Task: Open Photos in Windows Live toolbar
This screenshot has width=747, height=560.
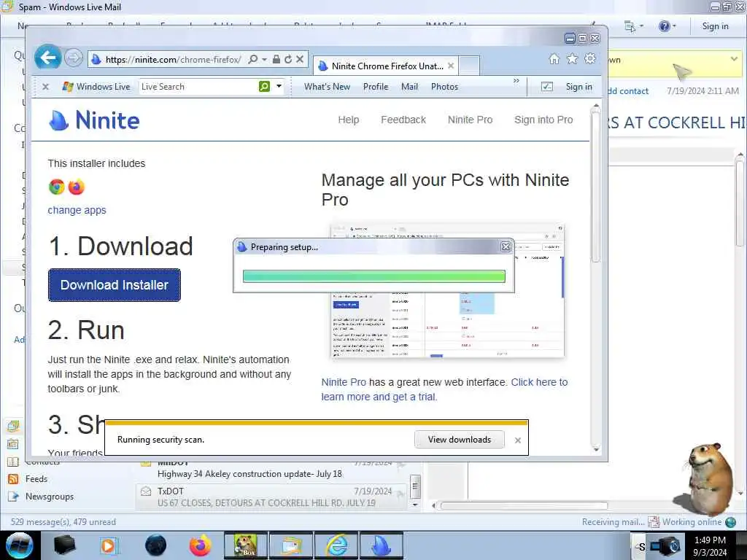Action: tap(444, 87)
